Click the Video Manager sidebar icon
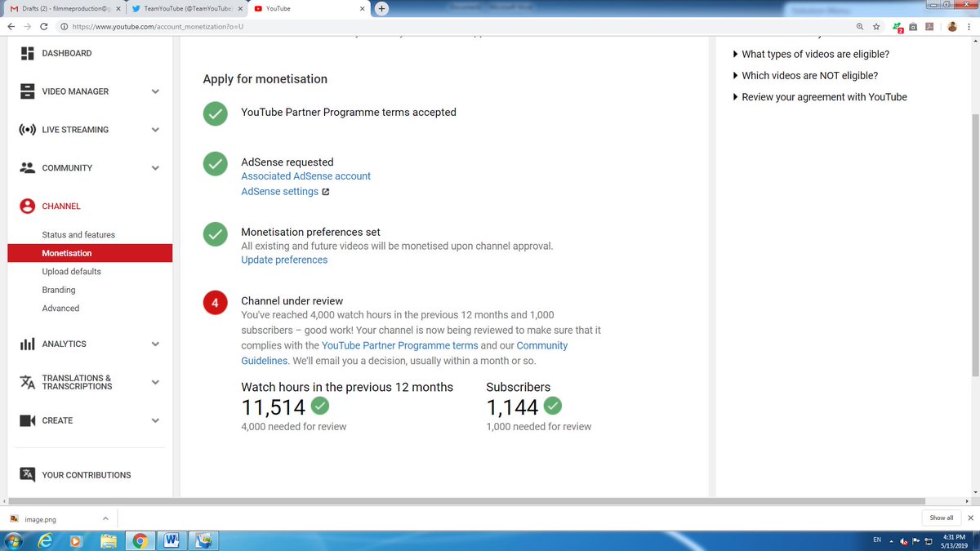This screenshot has width=980, height=551. [x=27, y=91]
